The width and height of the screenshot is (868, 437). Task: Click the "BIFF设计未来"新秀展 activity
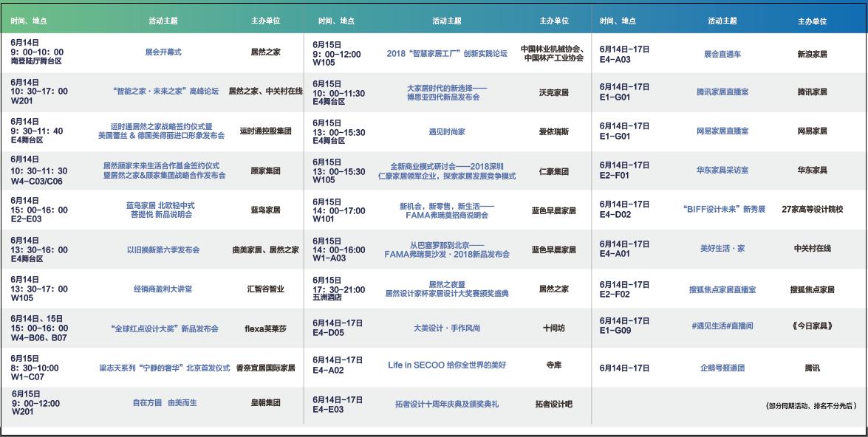724,210
